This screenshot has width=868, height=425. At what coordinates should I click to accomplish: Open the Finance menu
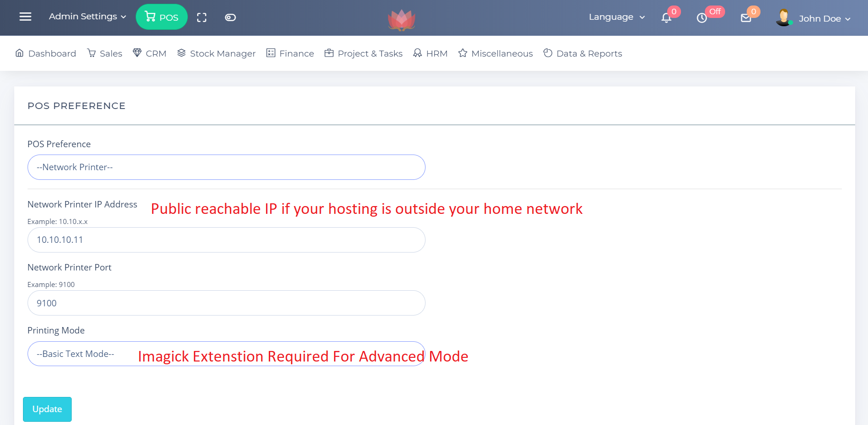tap(290, 54)
